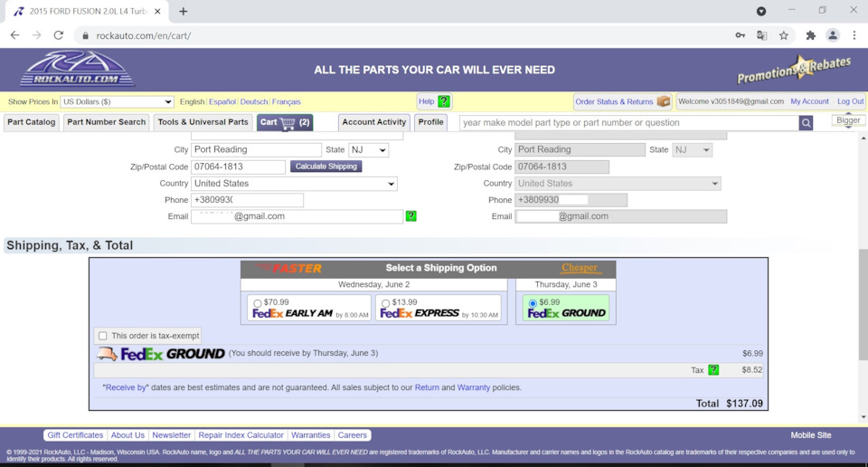This screenshot has width=868, height=467.
Task: Open the shipping Country dropdown
Action: coord(294,184)
